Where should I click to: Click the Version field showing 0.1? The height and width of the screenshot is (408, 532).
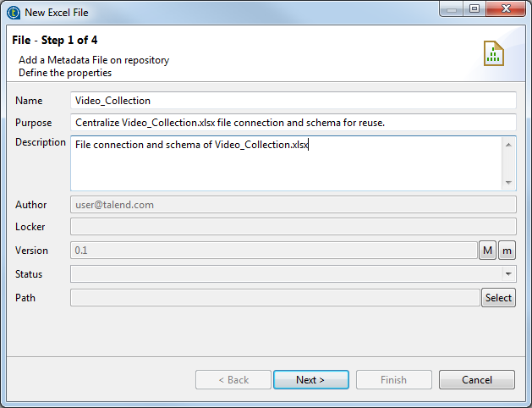click(x=275, y=251)
